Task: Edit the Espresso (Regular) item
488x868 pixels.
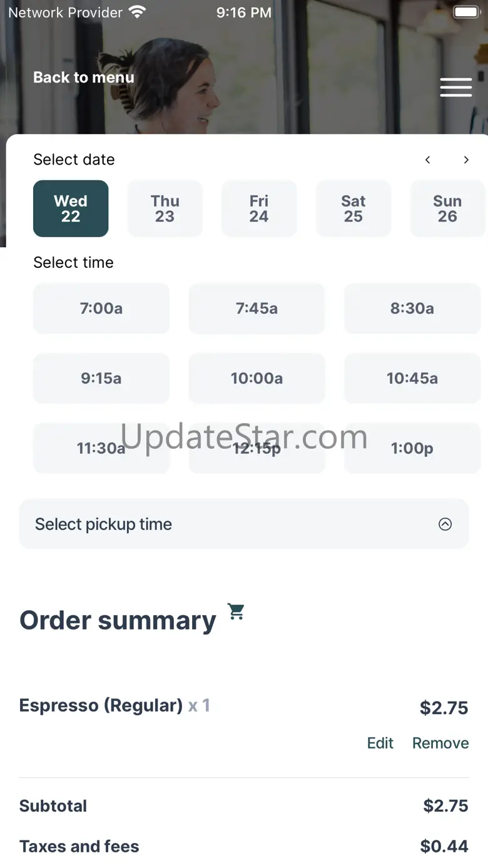Action: [380, 743]
